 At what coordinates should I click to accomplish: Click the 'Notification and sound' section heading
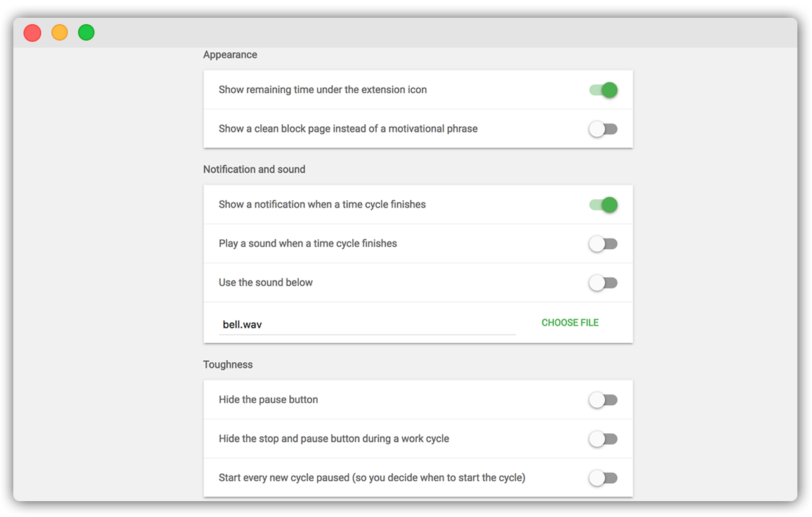click(254, 169)
